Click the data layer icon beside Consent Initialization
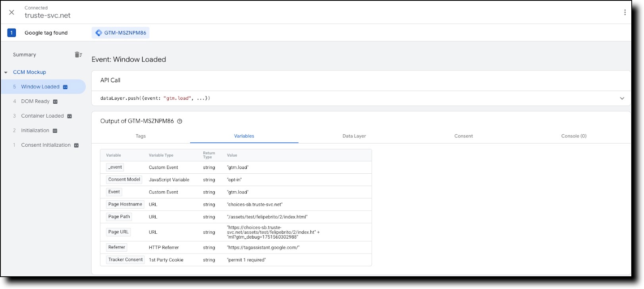 pos(76,145)
